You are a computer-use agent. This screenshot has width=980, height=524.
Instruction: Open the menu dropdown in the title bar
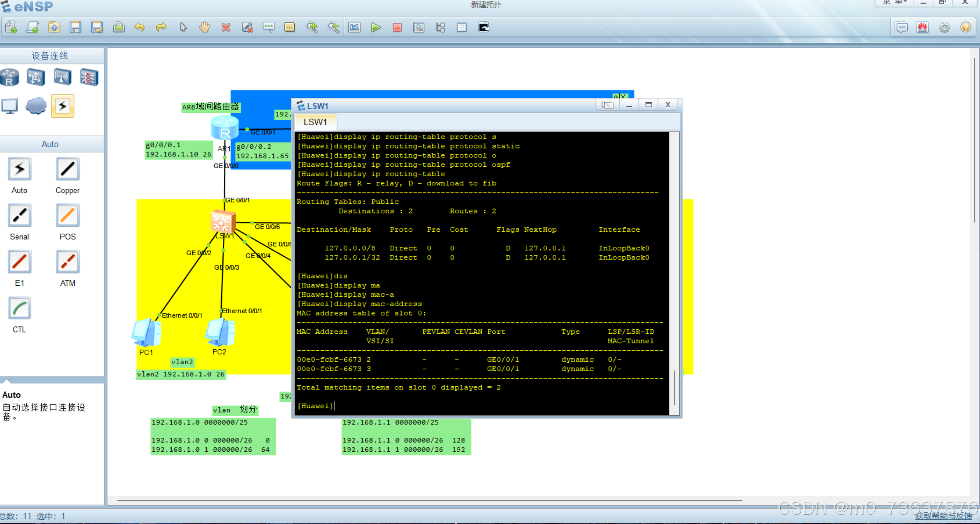click(x=894, y=2)
